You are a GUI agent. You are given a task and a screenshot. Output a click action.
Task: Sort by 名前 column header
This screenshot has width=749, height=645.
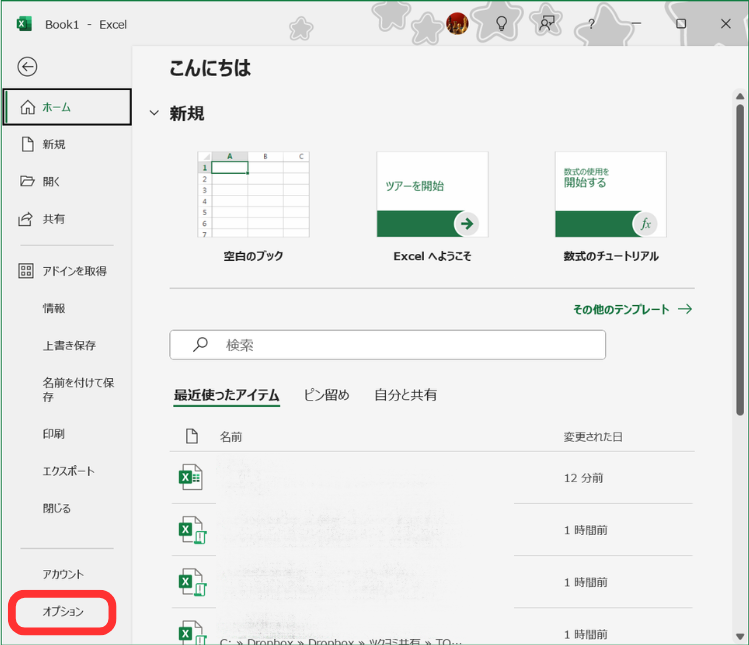click(x=231, y=437)
